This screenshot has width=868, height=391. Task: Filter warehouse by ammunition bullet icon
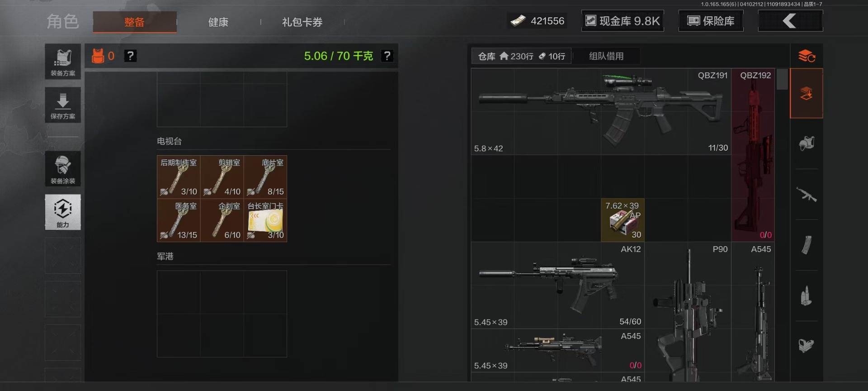coord(807,296)
